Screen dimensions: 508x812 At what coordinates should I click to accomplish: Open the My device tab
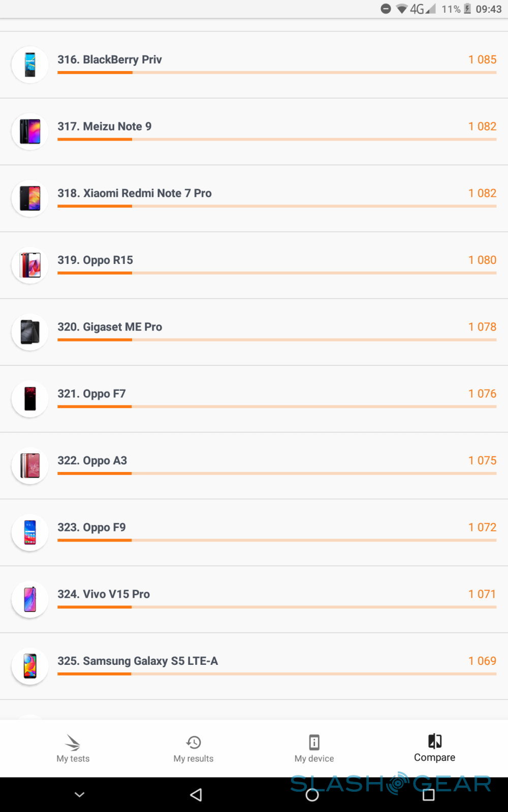314,749
